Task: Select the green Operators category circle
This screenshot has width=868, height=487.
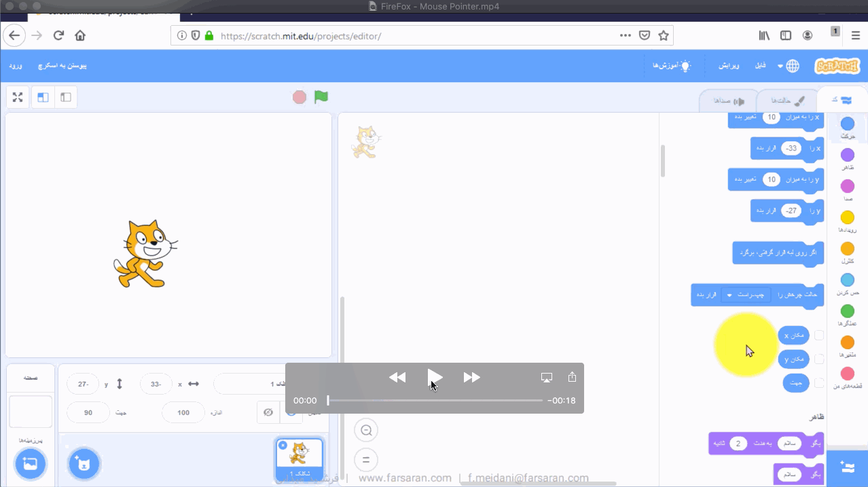Action: [848, 311]
